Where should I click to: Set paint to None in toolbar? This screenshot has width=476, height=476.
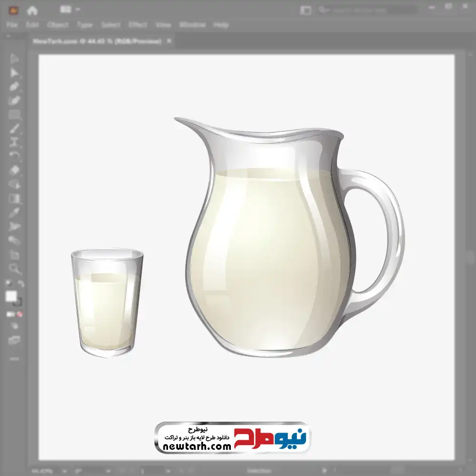click(x=20, y=315)
